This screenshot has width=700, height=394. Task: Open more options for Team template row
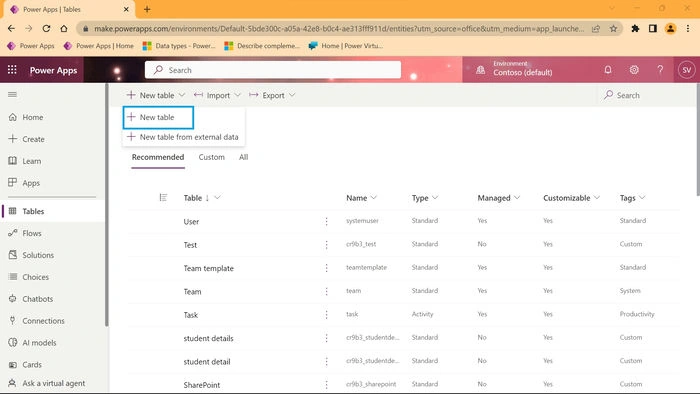point(326,268)
